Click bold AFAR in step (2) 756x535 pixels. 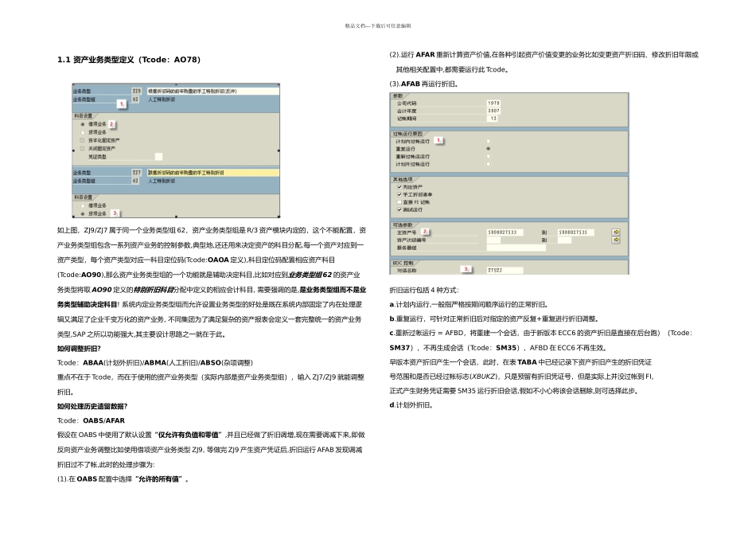point(425,54)
